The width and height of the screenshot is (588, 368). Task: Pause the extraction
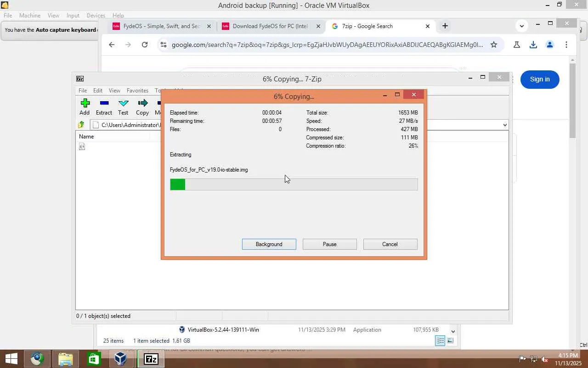click(330, 244)
